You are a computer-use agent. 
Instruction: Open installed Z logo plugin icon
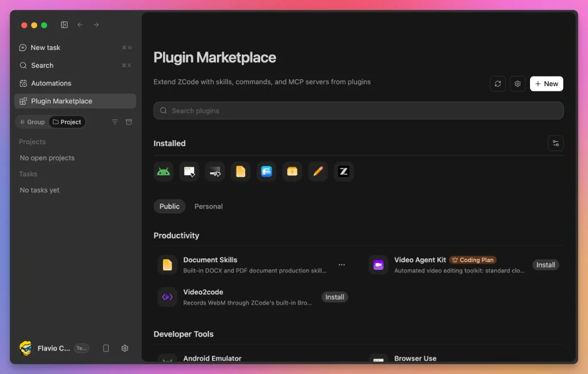(x=343, y=171)
